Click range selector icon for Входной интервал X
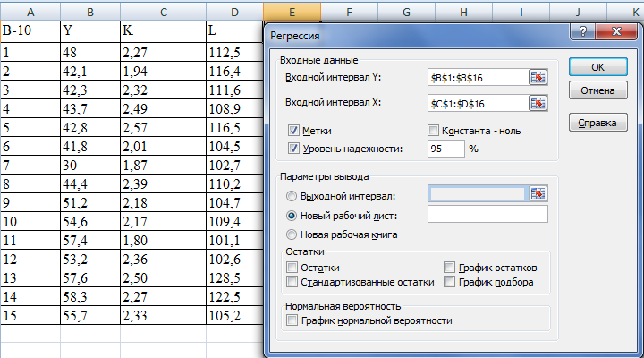Screen dimensions: 644x358 point(538,103)
